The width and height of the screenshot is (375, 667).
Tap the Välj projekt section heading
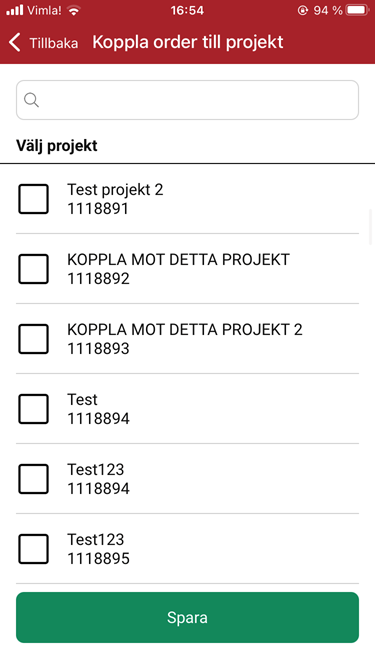click(57, 145)
